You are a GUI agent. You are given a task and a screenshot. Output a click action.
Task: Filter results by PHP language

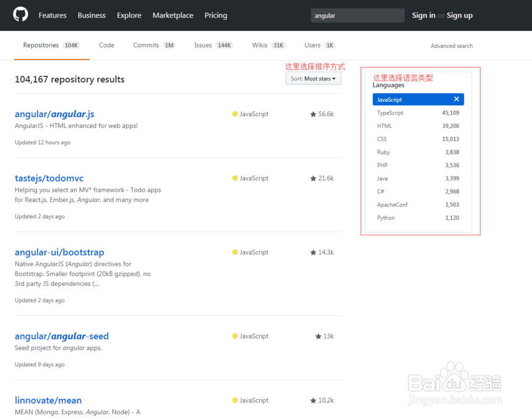418,166
